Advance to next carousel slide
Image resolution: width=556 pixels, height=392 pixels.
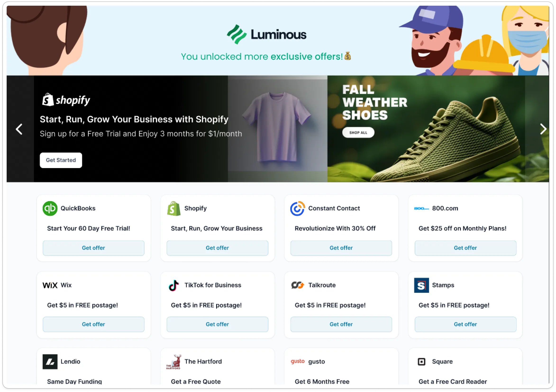pyautogui.click(x=544, y=129)
